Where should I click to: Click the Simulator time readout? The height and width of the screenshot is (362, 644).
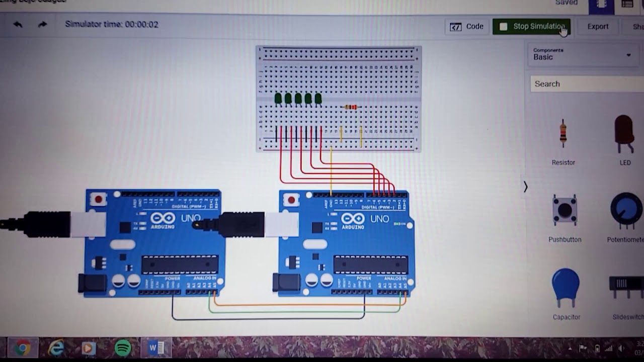point(112,24)
